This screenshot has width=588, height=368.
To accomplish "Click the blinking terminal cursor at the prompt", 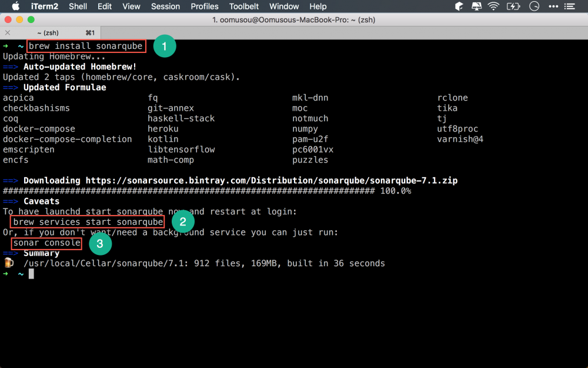I will coord(31,273).
